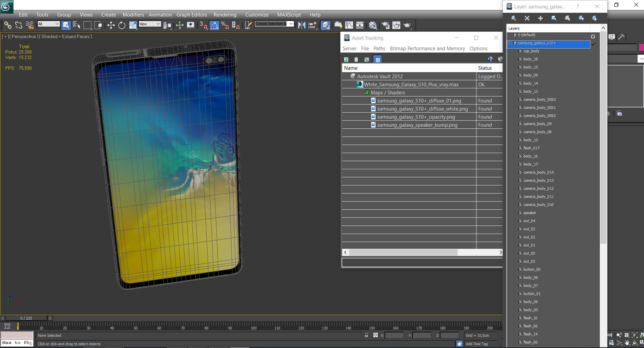Open Paths menu in Asset Tracking

click(379, 49)
